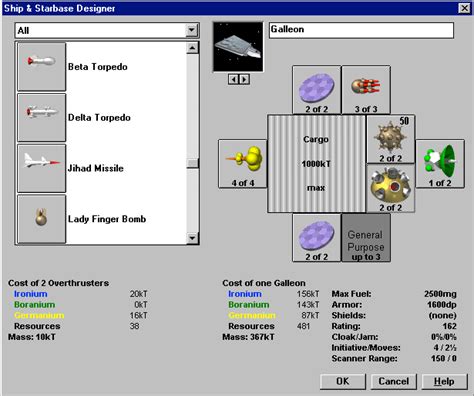
Task: Click the Lady Finger Bomb name text
Action: coord(107,219)
